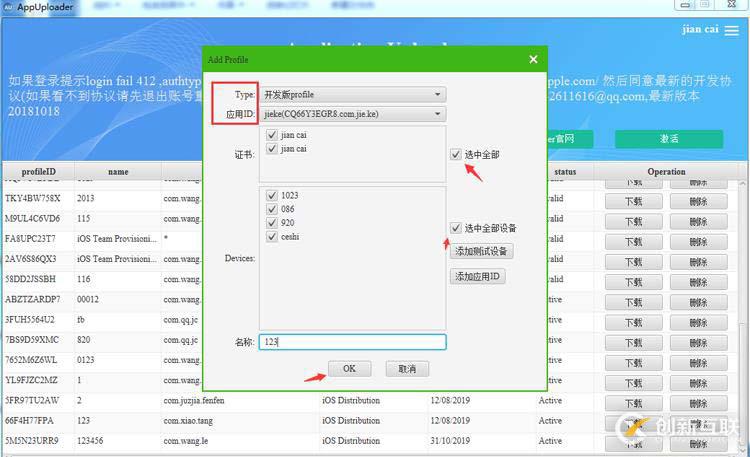
Task: Click the 取消 button
Action: click(407, 369)
